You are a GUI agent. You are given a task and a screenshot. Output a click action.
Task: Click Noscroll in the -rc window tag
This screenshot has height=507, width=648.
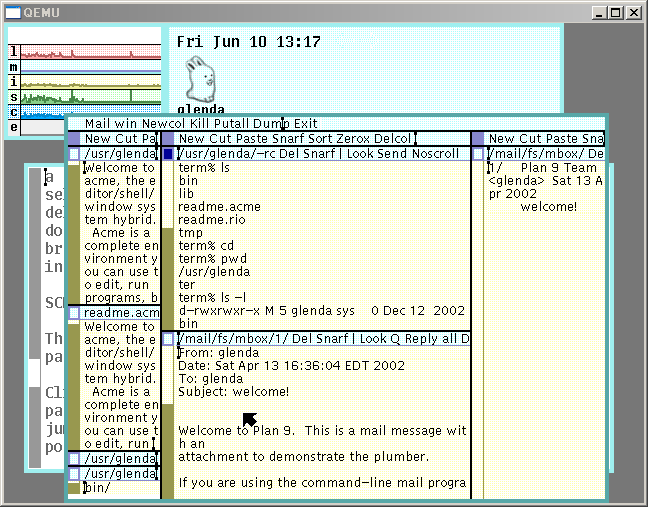coord(435,154)
